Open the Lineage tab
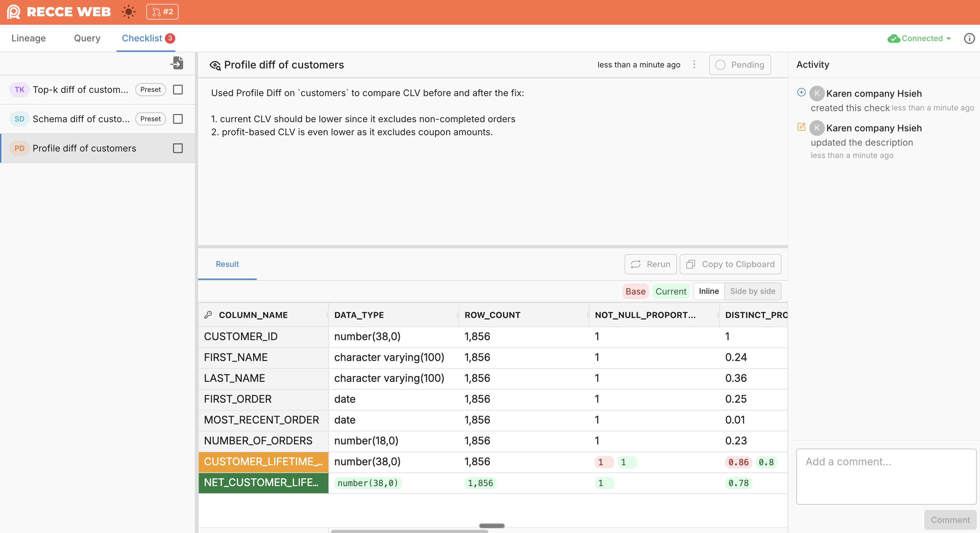The image size is (980, 533). 29,38
